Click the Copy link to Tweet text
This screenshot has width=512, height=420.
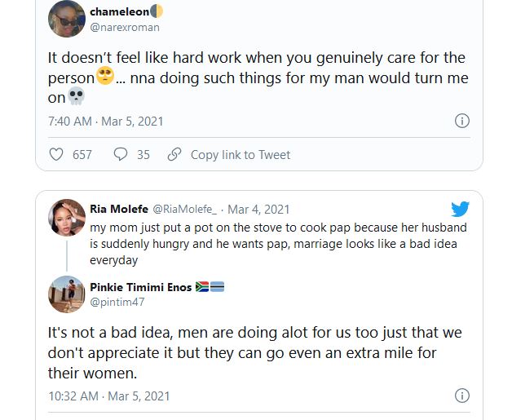coord(241,154)
